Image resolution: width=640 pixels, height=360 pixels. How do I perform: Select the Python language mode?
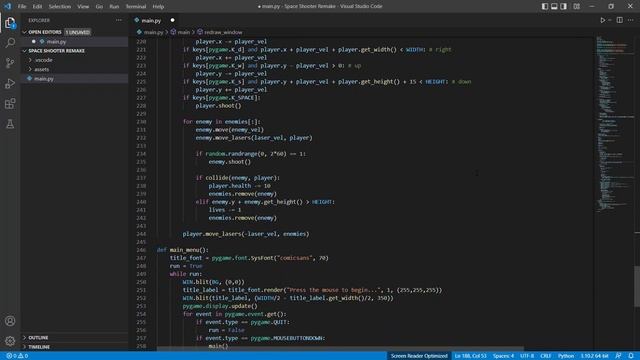566,356
